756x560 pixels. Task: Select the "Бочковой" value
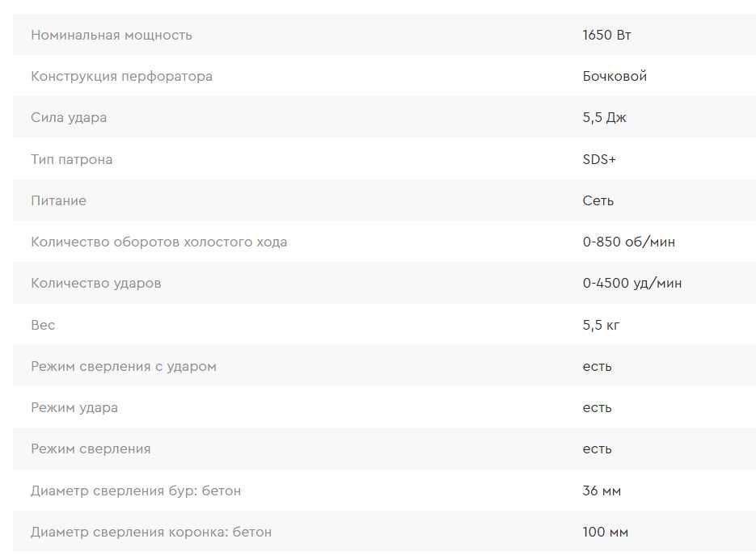(615, 76)
